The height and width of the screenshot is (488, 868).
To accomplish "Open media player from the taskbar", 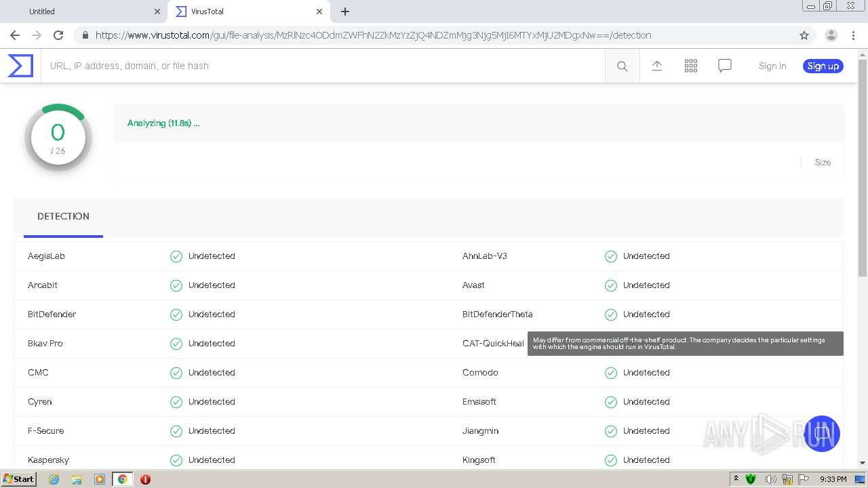I will pos(100,479).
